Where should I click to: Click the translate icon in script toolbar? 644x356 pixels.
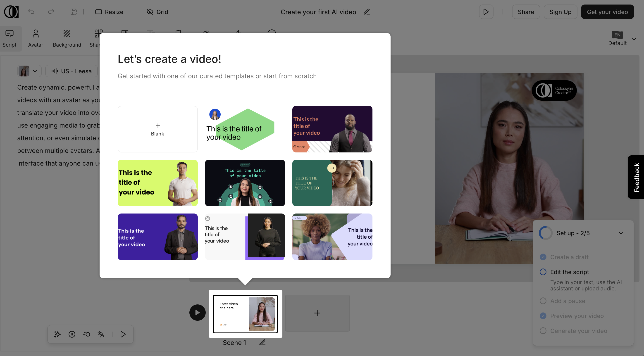pos(101,334)
